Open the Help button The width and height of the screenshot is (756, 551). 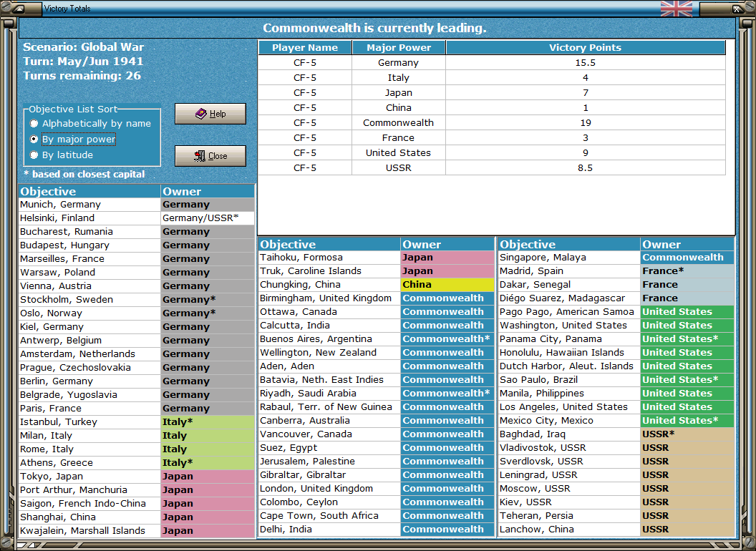[210, 114]
